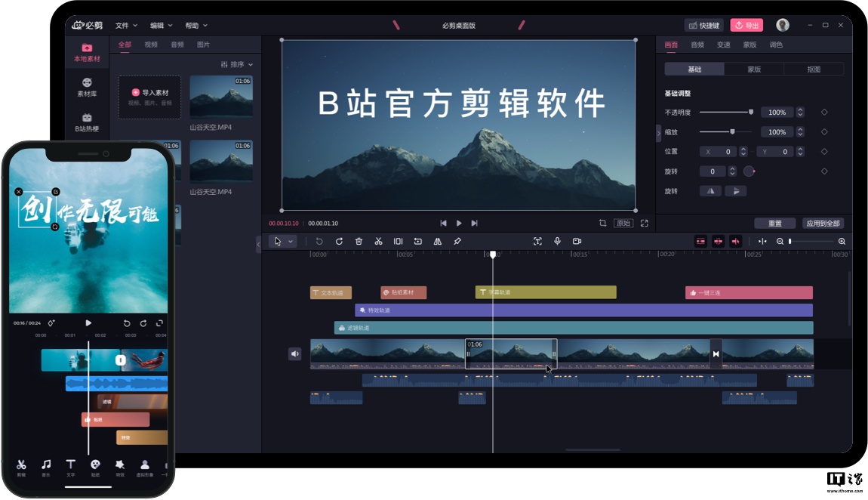Open the microphone recording tool
The image size is (868, 500).
point(557,241)
